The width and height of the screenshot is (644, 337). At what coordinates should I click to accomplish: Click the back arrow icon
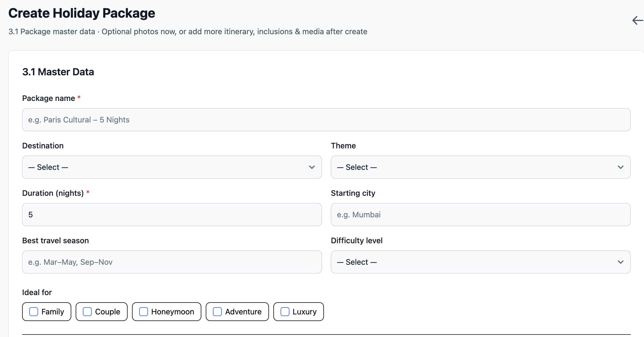[x=637, y=20]
